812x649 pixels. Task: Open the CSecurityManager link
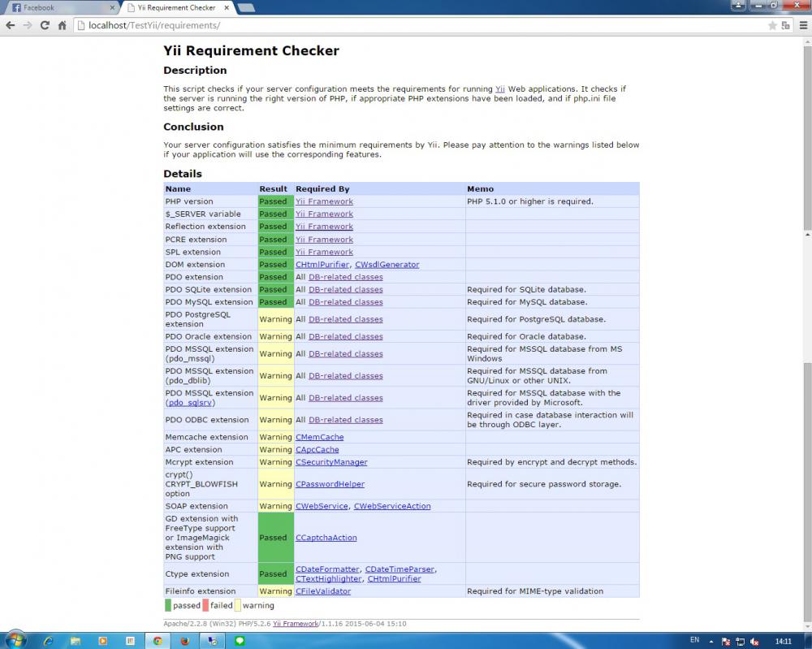pos(331,462)
